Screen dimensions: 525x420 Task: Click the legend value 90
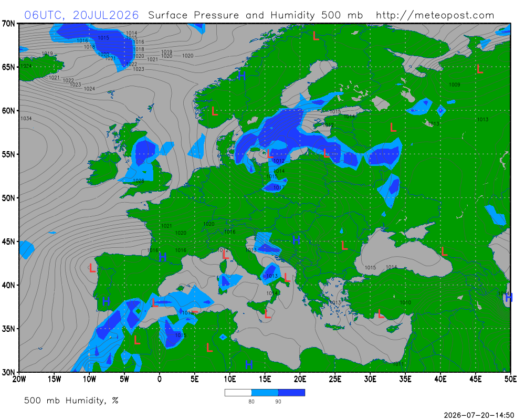click(x=278, y=402)
